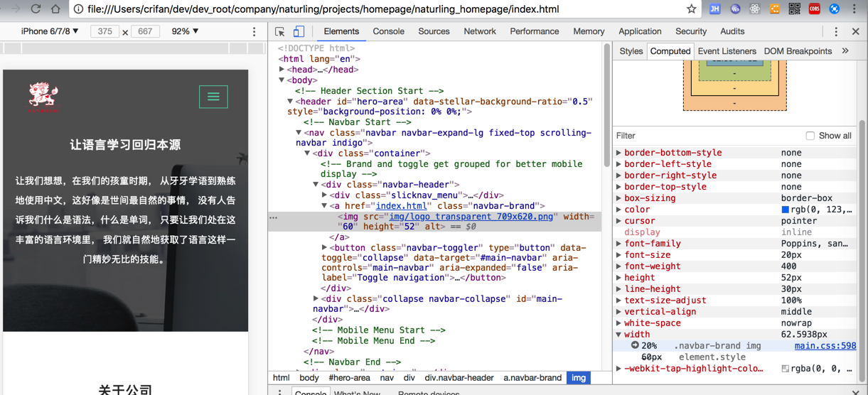The height and width of the screenshot is (395, 868).
Task: Open the Chrome main menu dots
Action: coord(854,9)
